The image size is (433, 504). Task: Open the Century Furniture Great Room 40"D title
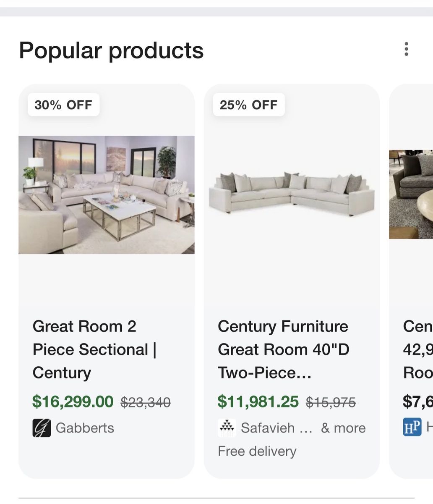pyautogui.click(x=283, y=349)
